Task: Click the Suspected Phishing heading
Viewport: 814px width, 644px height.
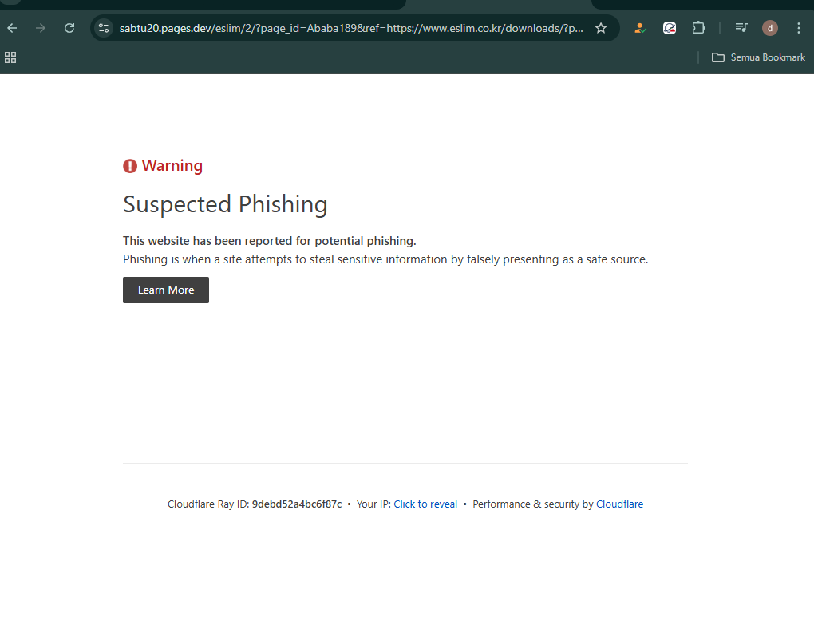Action: click(225, 204)
